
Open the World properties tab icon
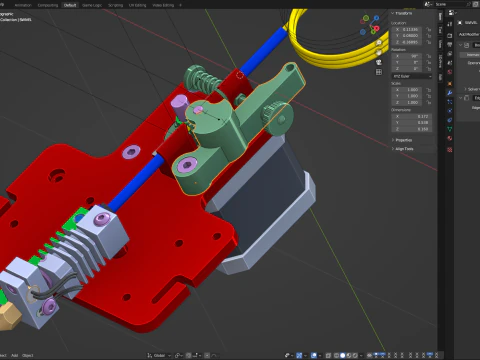450,72
